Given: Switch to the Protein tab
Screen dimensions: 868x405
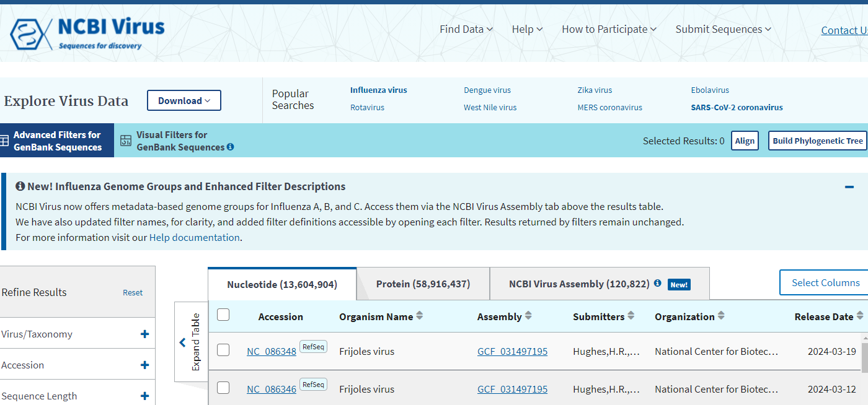Looking at the screenshot, I should point(423,284).
